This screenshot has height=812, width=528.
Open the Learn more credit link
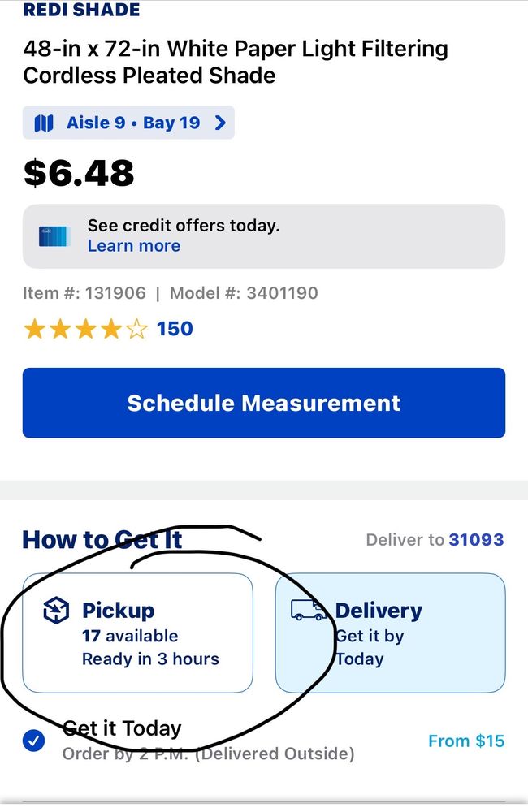pyautogui.click(x=134, y=246)
